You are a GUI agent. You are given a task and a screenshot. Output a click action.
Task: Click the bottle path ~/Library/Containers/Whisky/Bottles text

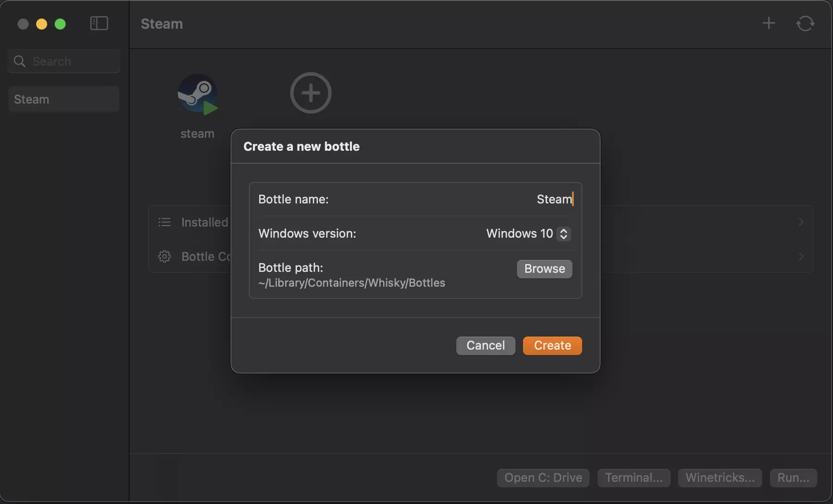tap(352, 283)
